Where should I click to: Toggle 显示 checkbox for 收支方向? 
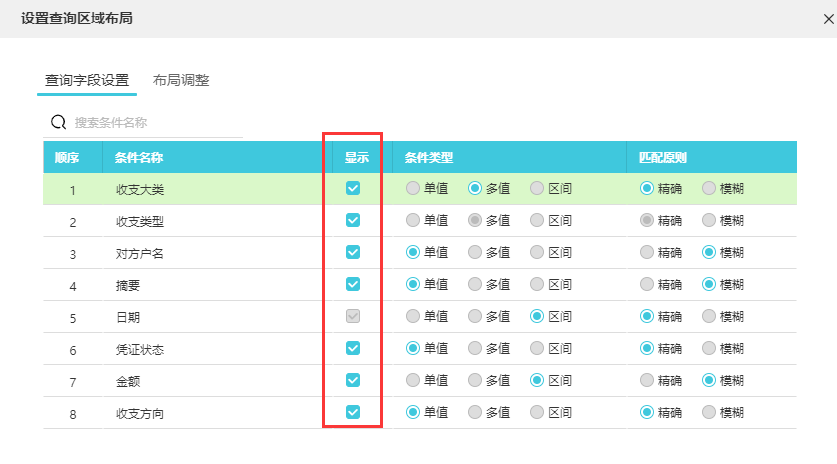coord(352,412)
